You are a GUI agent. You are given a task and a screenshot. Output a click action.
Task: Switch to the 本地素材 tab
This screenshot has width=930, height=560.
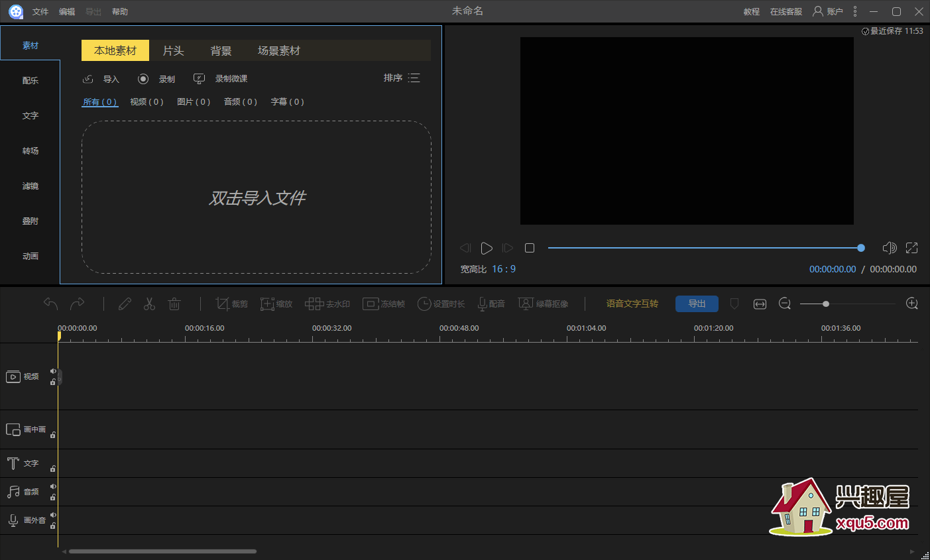(115, 50)
